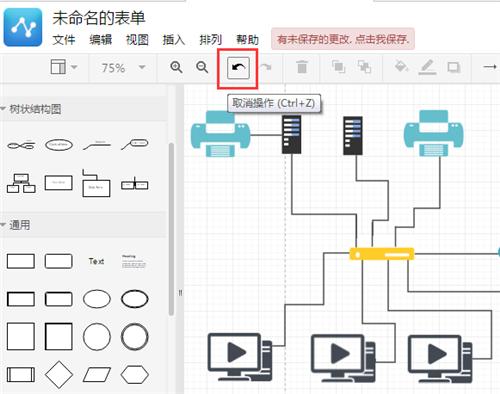Select the yellow network switch on canvas
500x394 pixels.
click(382, 254)
